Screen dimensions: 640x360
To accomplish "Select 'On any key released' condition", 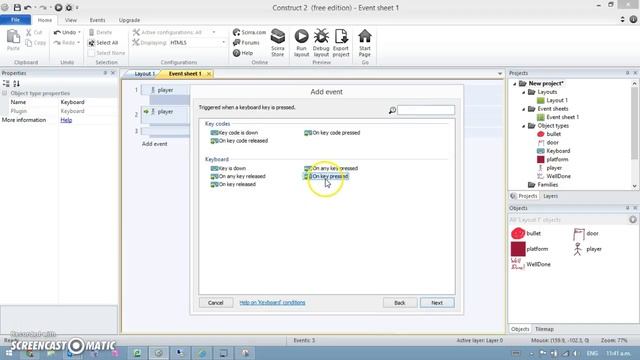I will click(238, 176).
